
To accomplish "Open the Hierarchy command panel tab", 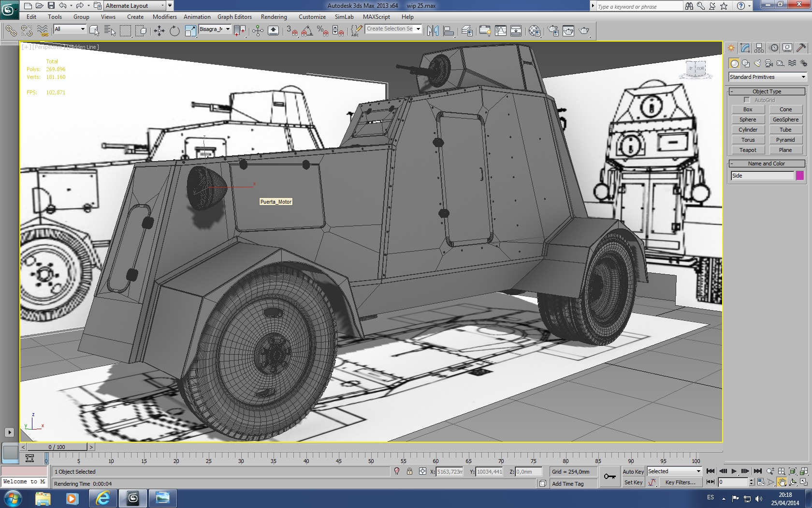I will (759, 48).
